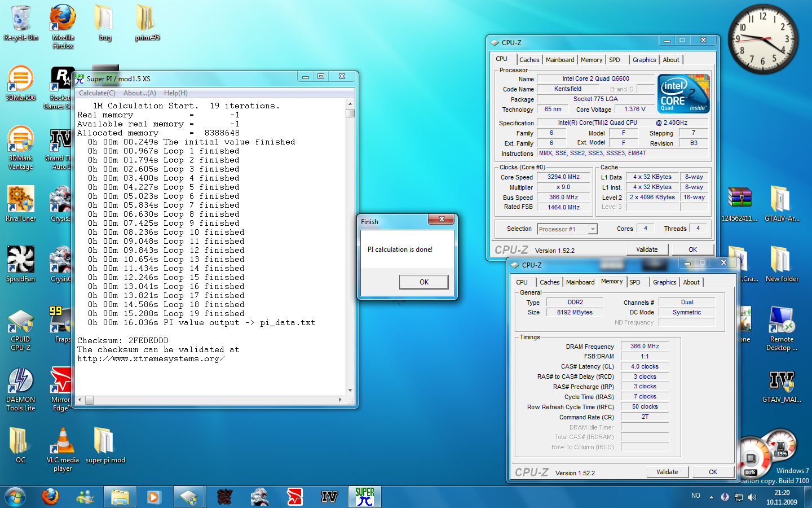
Task: Launch VLC media player shortcut
Action: (x=63, y=450)
